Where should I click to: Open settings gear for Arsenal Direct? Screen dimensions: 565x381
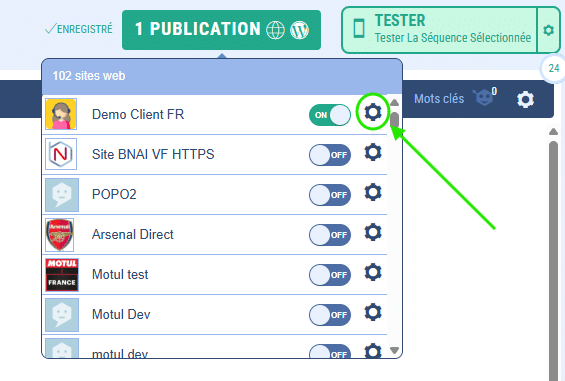point(373,232)
